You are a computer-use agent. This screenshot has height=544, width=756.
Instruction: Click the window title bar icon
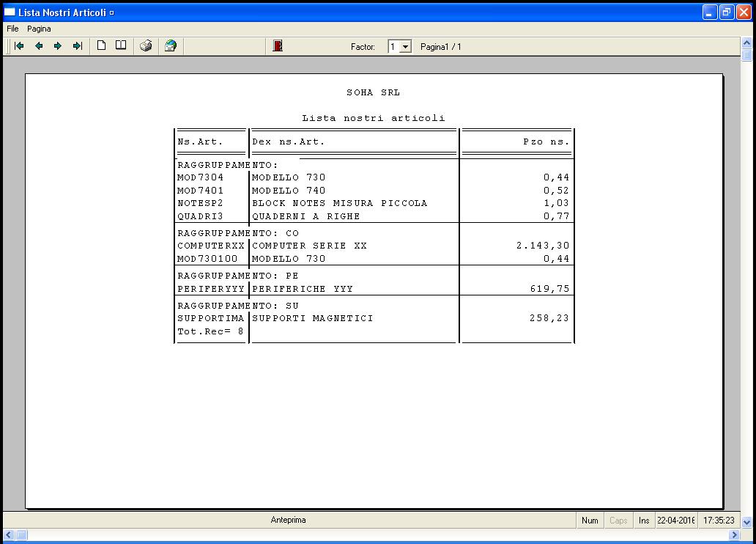tap(10, 12)
